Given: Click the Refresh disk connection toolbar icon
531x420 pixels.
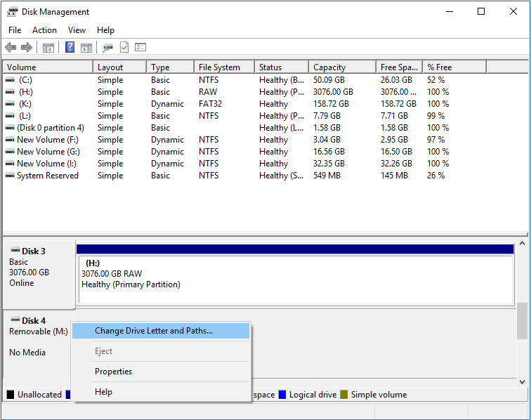Looking at the screenshot, I should pos(107,48).
